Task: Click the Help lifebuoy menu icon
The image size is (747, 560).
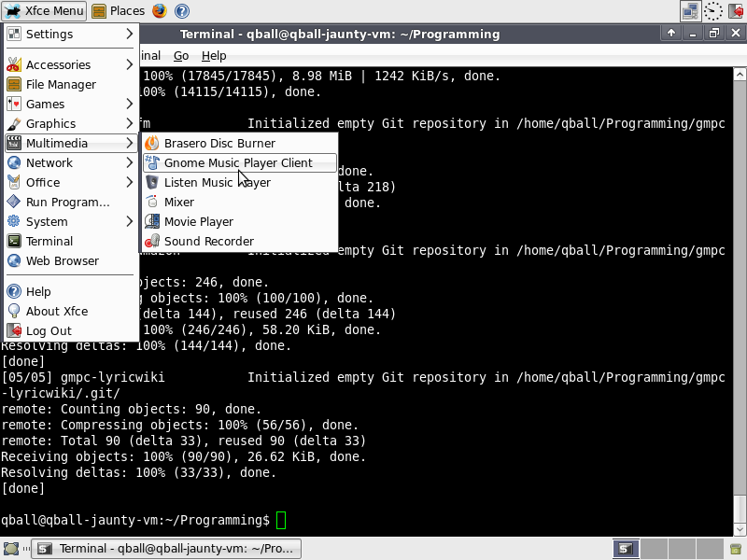Action: coord(14,291)
